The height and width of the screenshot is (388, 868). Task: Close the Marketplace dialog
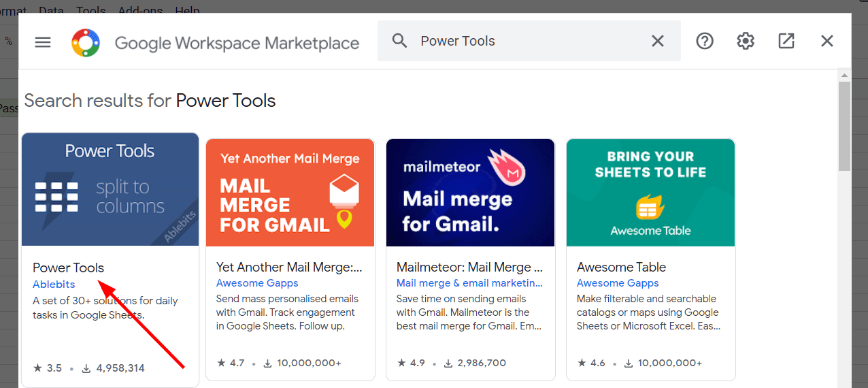point(827,41)
